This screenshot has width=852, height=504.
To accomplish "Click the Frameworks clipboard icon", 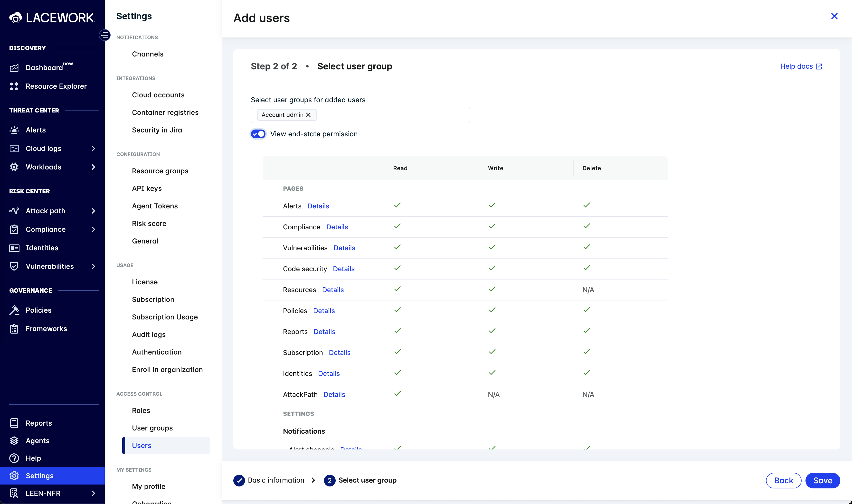I will tap(14, 329).
